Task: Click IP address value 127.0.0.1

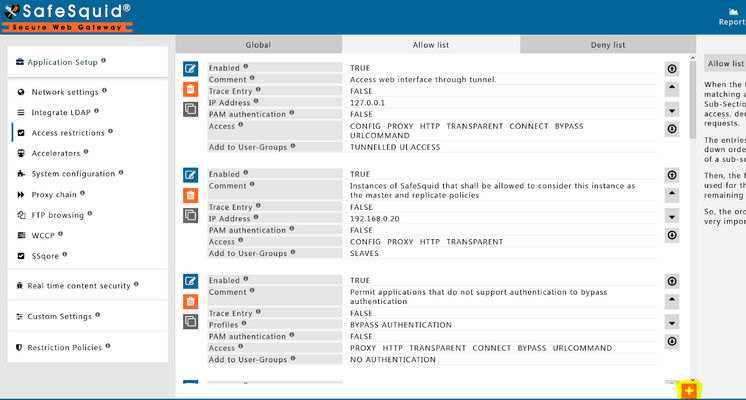Action: (367, 103)
